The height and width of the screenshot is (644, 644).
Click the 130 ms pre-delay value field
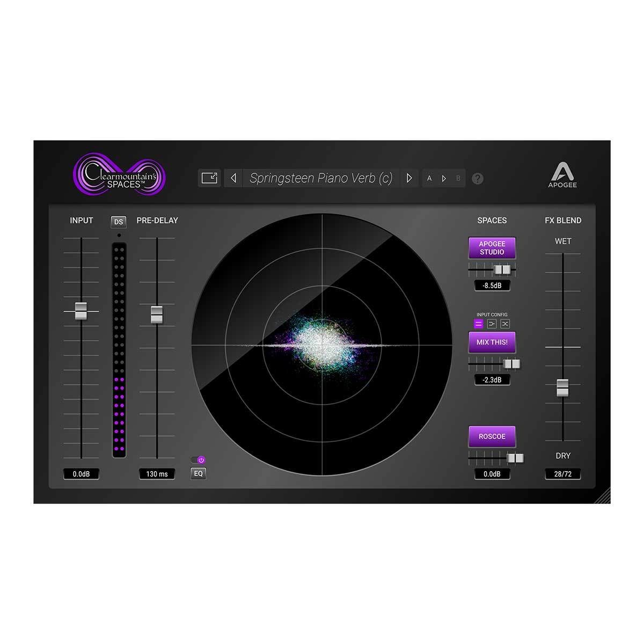(157, 473)
